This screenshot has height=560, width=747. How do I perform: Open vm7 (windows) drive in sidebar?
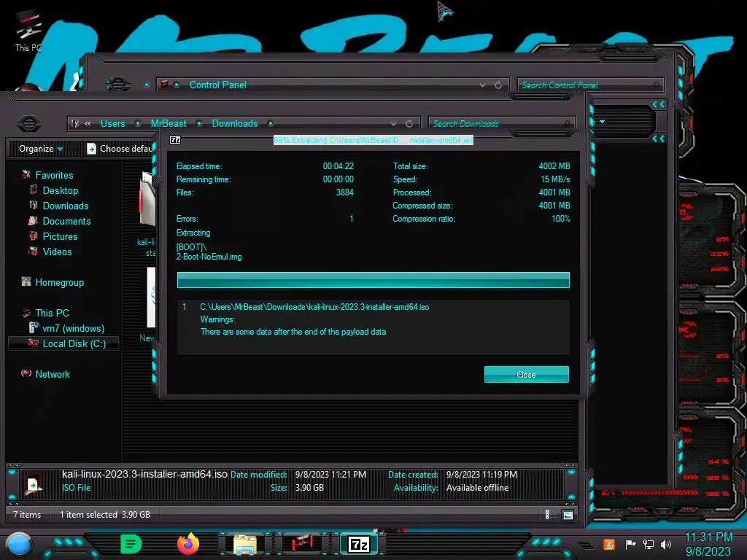73,328
